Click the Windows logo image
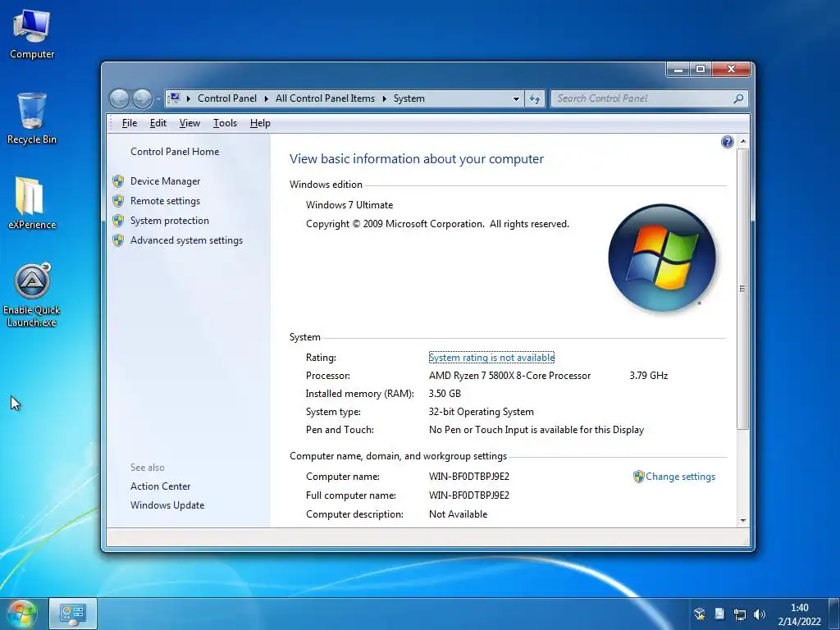The height and width of the screenshot is (630, 840). [662, 258]
